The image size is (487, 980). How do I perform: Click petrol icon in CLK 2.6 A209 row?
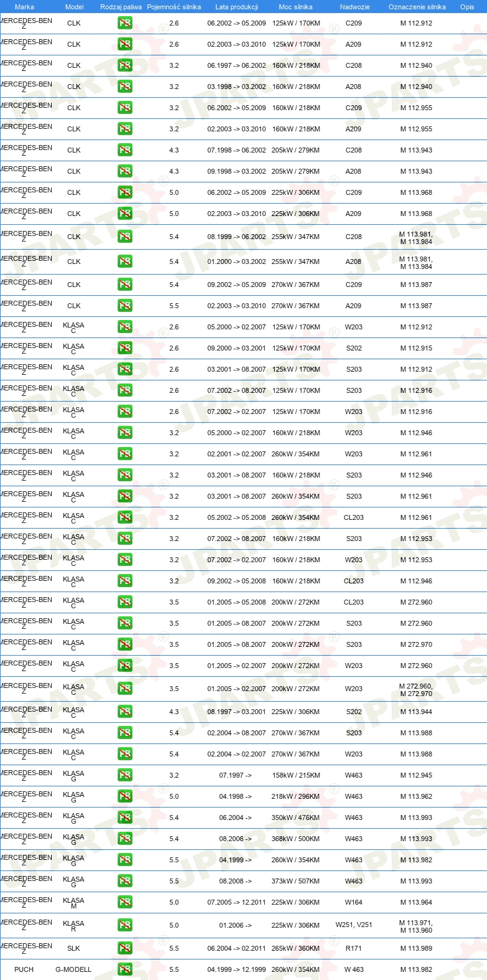click(125, 45)
